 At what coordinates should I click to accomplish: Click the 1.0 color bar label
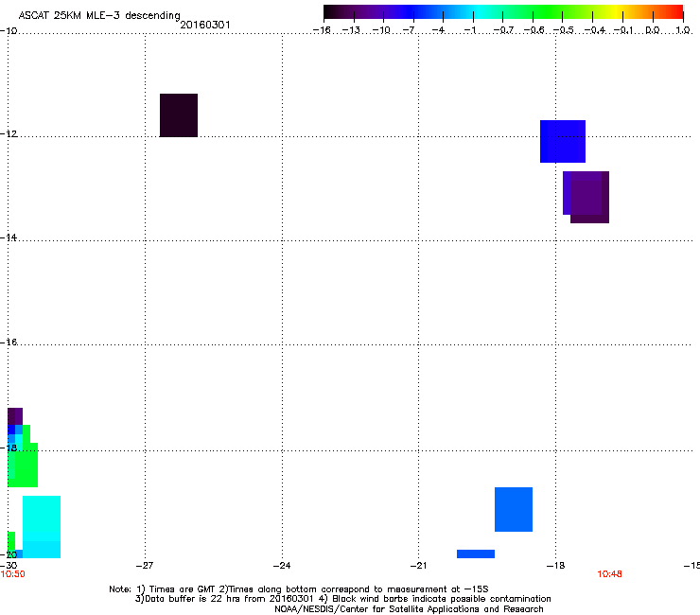pos(683,30)
